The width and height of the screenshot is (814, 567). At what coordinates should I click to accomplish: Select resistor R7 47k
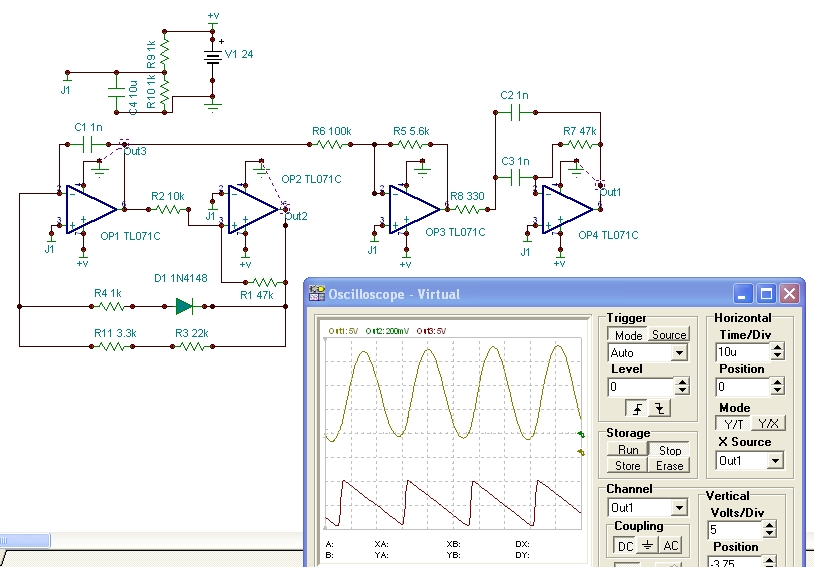pos(580,144)
